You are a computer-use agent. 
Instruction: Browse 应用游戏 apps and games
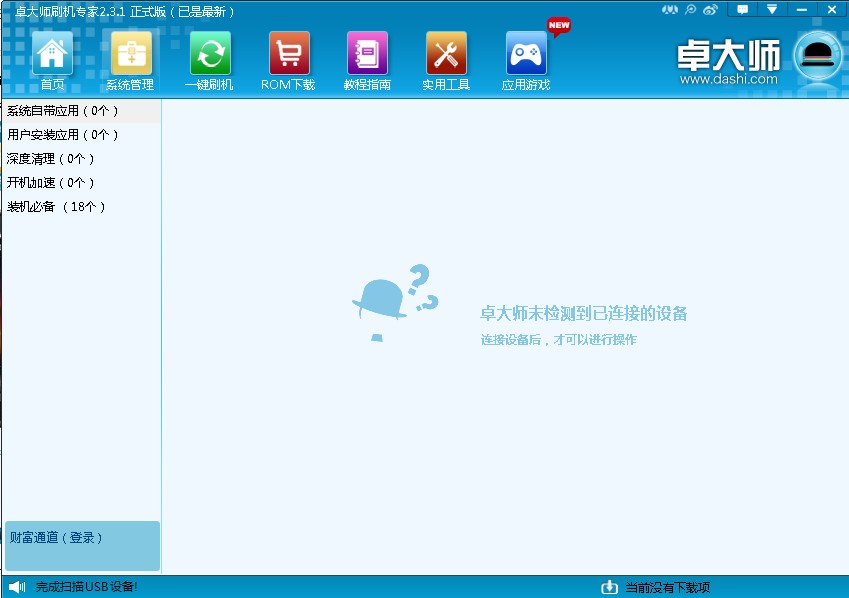pyautogui.click(x=524, y=57)
